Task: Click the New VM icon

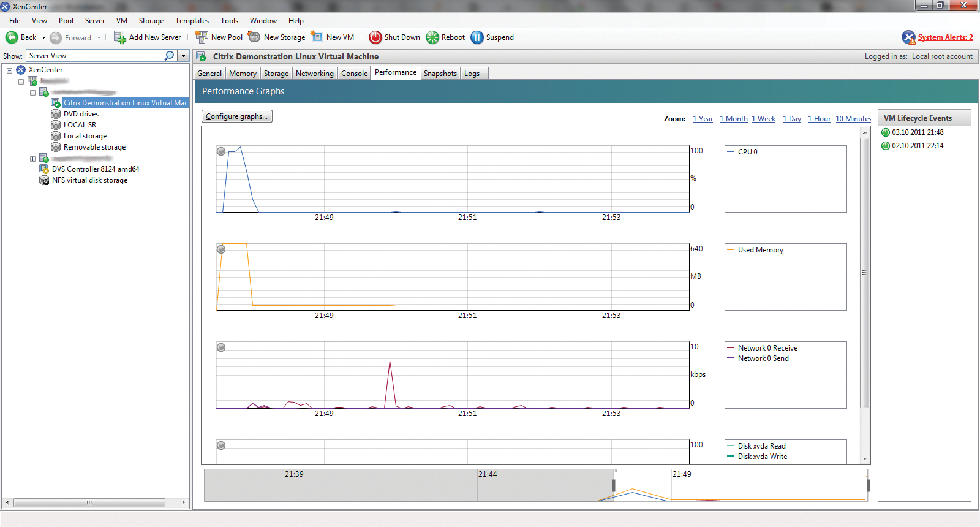Action: (317, 37)
